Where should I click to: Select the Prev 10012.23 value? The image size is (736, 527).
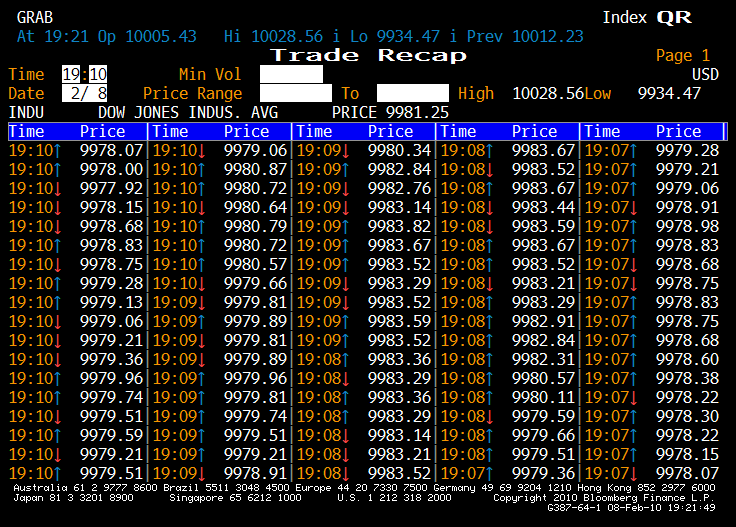pos(525,36)
